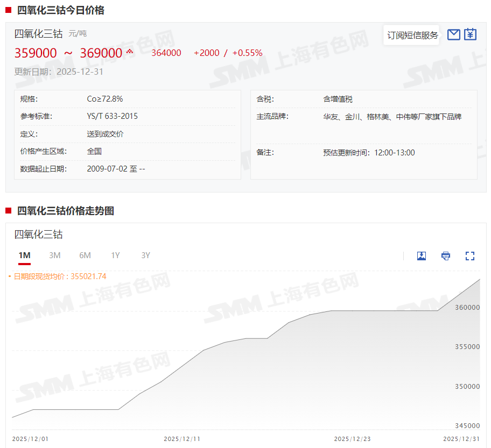Click the 四氧化三钴价格走势图 section title
The image size is (491, 448).
65,211
